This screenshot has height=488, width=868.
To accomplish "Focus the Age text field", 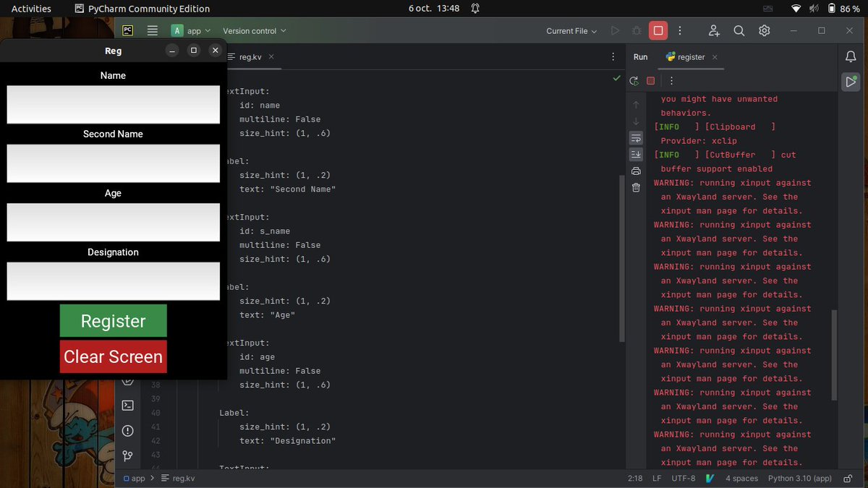I will (114, 222).
